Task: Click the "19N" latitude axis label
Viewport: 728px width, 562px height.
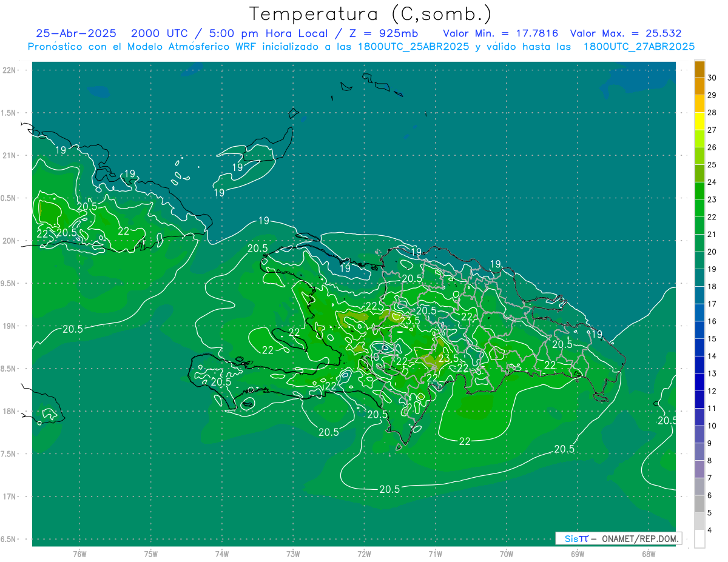Action: pyautogui.click(x=9, y=326)
